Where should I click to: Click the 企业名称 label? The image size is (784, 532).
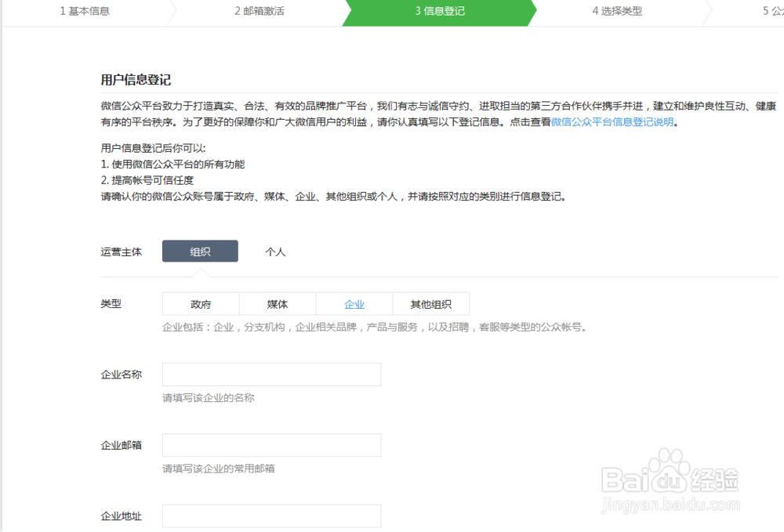point(121,375)
